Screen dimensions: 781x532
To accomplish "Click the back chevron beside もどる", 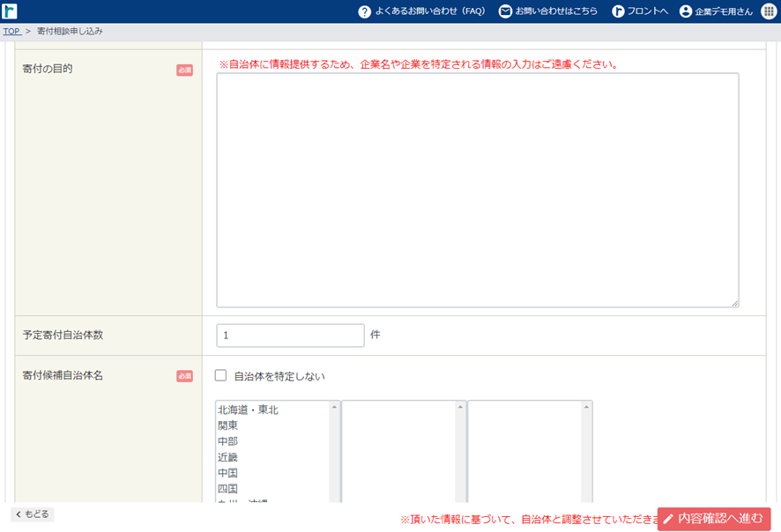I will tap(18, 514).
